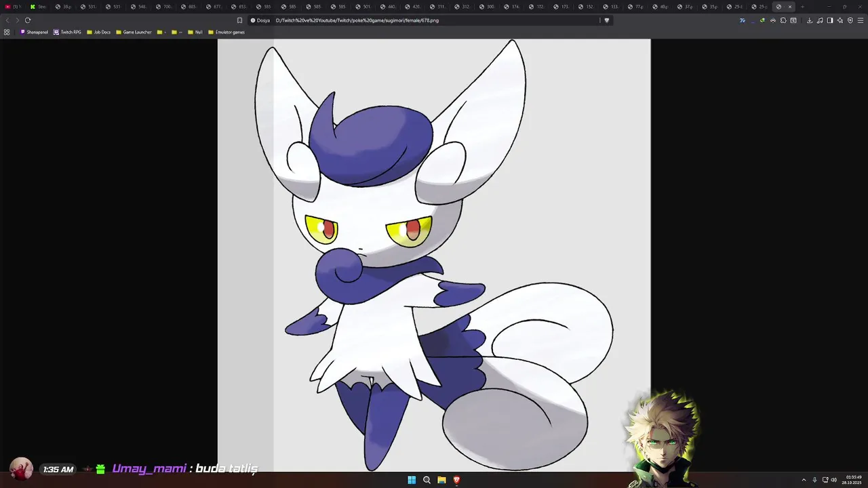Switch to the tab labeled 300
868x488 pixels.
(487, 7)
